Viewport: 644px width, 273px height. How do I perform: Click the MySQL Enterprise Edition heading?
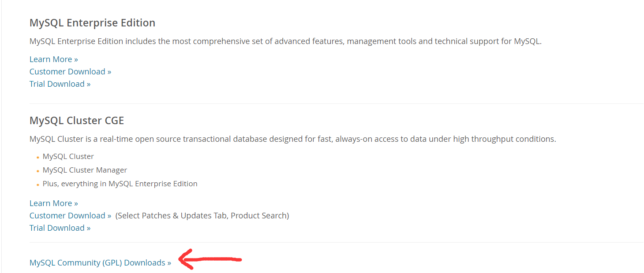pos(92,23)
